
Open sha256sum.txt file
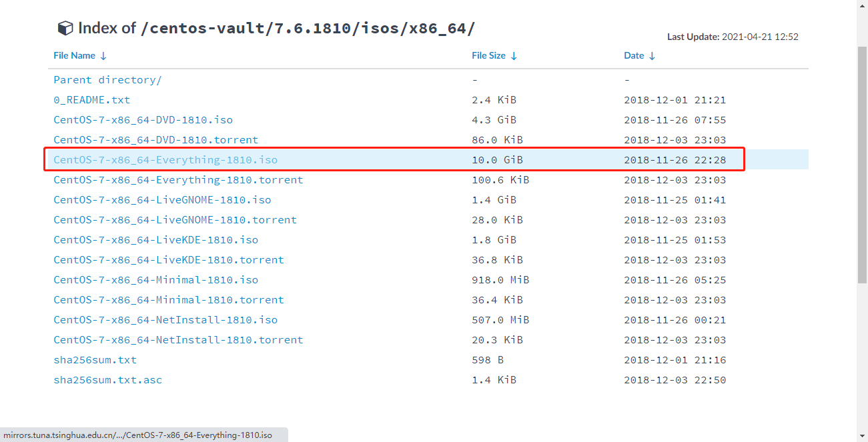point(95,360)
